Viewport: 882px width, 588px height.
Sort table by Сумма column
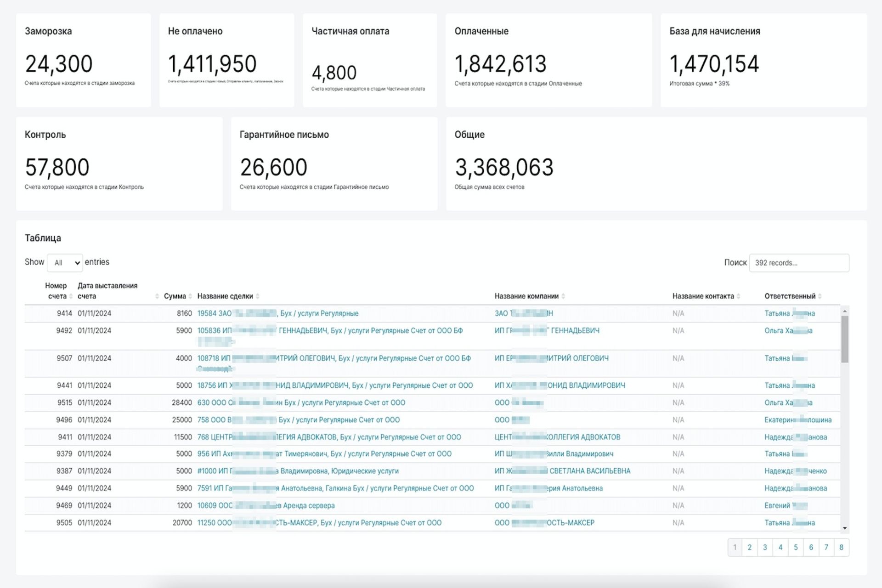(175, 296)
